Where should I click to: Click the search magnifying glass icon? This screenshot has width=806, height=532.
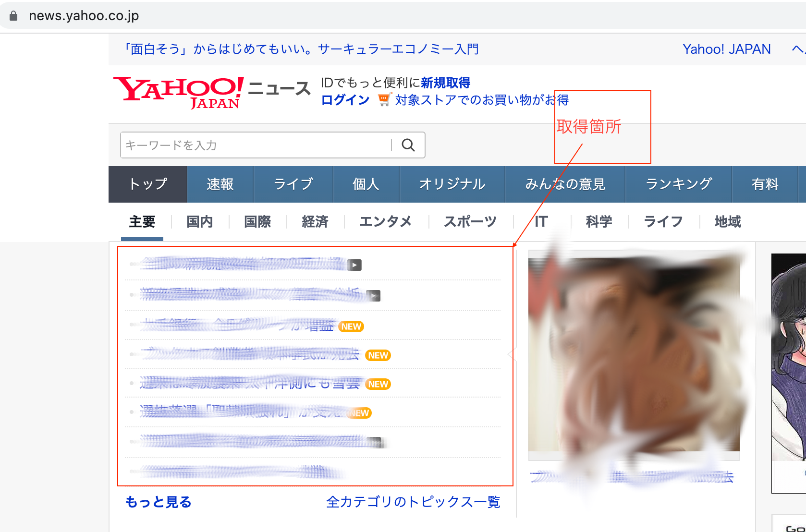tap(408, 145)
